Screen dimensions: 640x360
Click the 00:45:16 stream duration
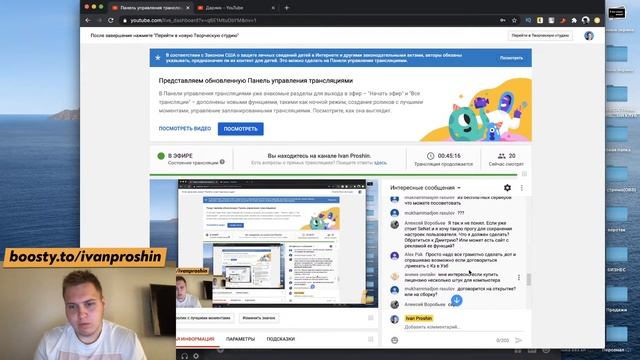pyautogui.click(x=449, y=156)
